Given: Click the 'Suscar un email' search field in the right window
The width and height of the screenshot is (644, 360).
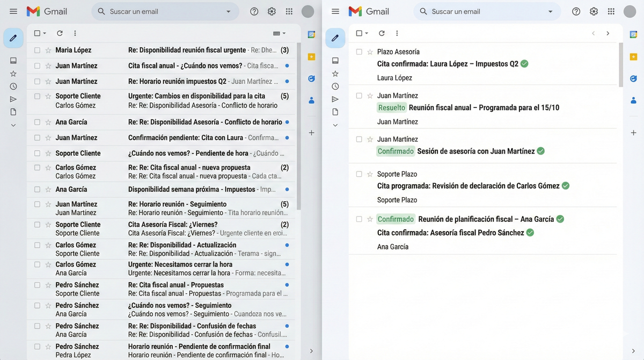Looking at the screenshot, I should click(483, 11).
